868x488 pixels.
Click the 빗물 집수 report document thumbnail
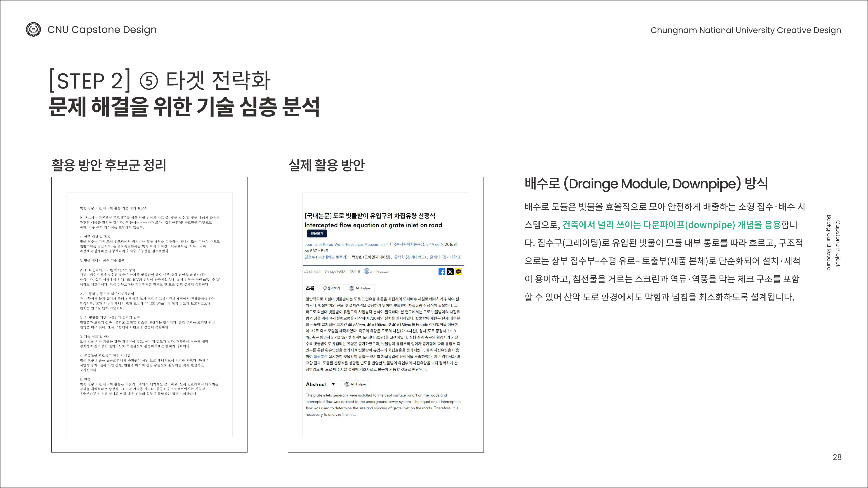click(149, 314)
